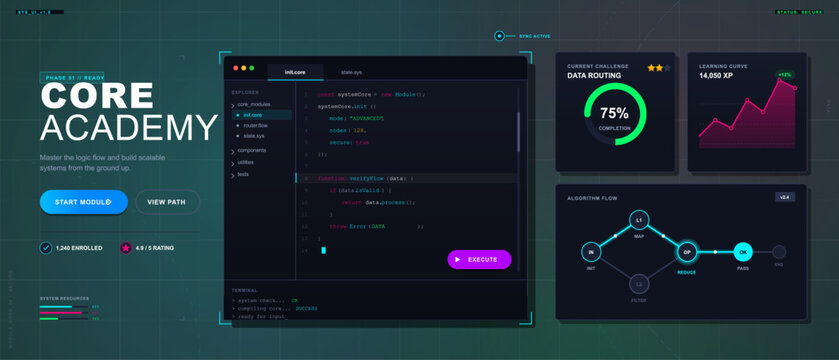Screen dimensions: 839x360
Task: Click the "system check... OK" terminal line
Action: click(265, 300)
